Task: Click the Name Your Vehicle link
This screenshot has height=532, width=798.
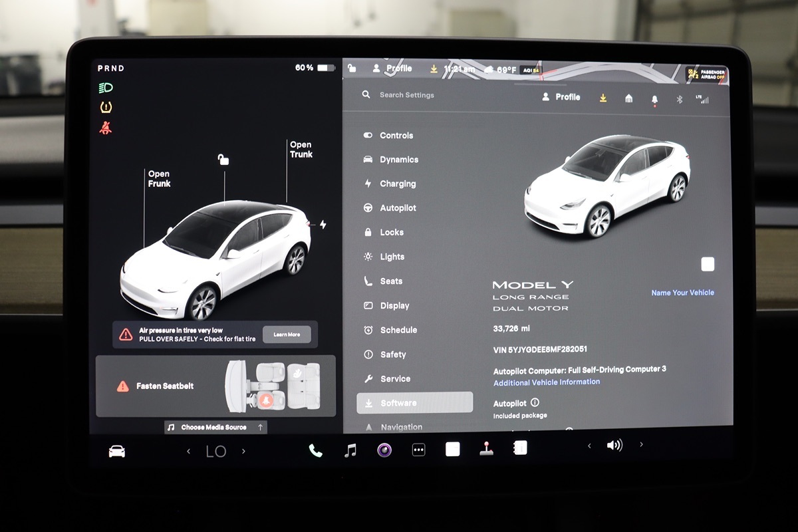Action: pos(682,293)
